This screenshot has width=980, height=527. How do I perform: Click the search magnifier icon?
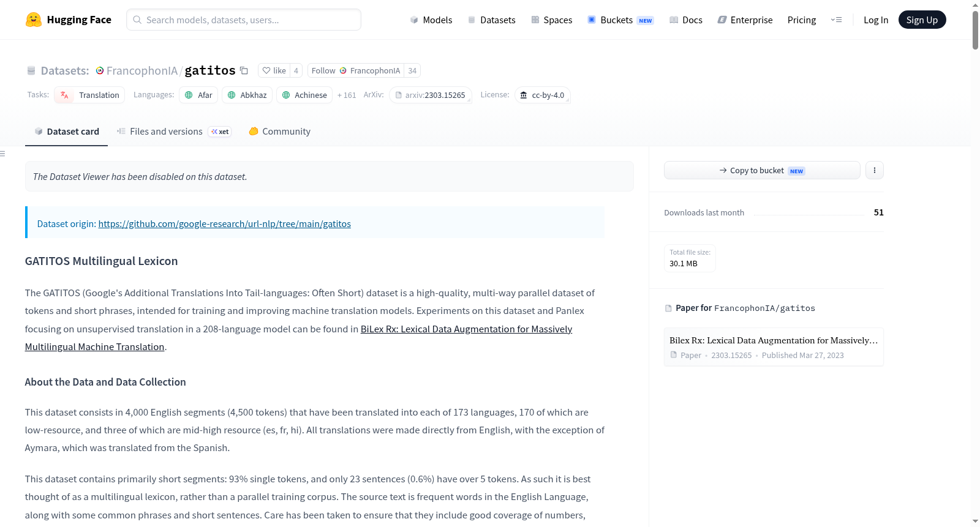[137, 20]
